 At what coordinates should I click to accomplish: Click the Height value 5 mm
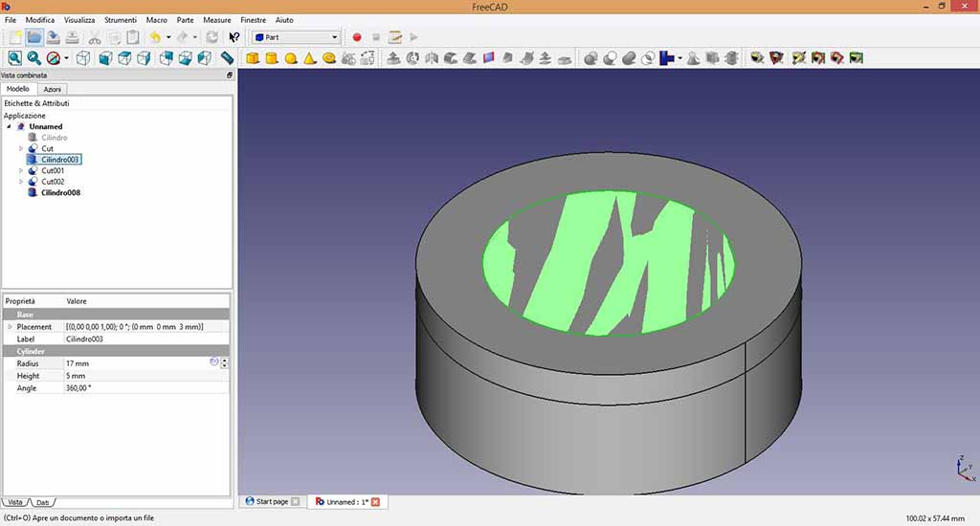146,376
